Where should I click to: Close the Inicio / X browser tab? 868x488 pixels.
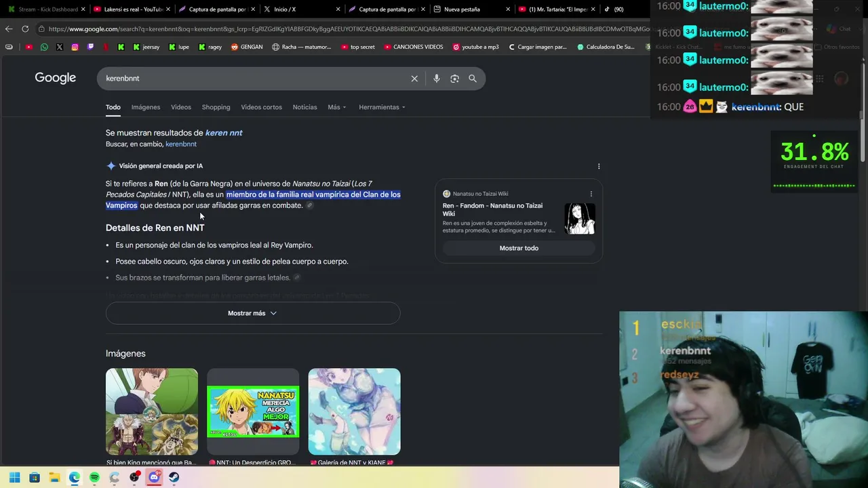(x=337, y=9)
